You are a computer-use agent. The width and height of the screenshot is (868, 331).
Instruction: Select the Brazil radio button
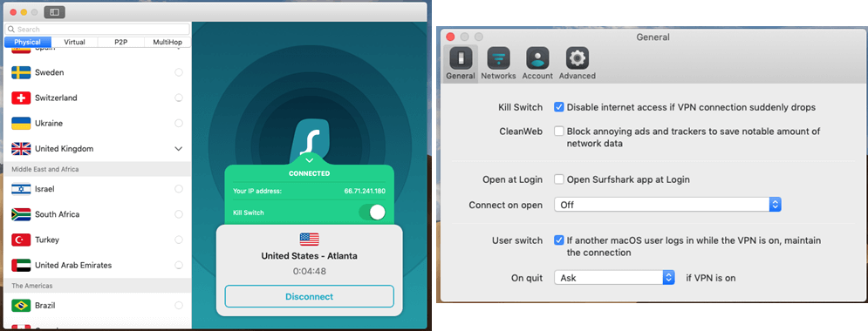pyautogui.click(x=179, y=306)
